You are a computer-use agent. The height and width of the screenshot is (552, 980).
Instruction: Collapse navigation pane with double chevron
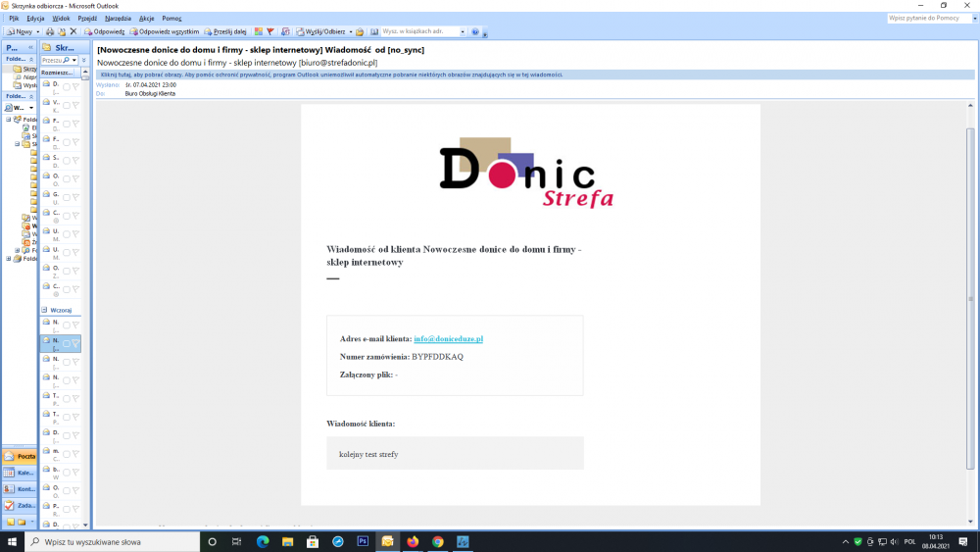[30, 47]
